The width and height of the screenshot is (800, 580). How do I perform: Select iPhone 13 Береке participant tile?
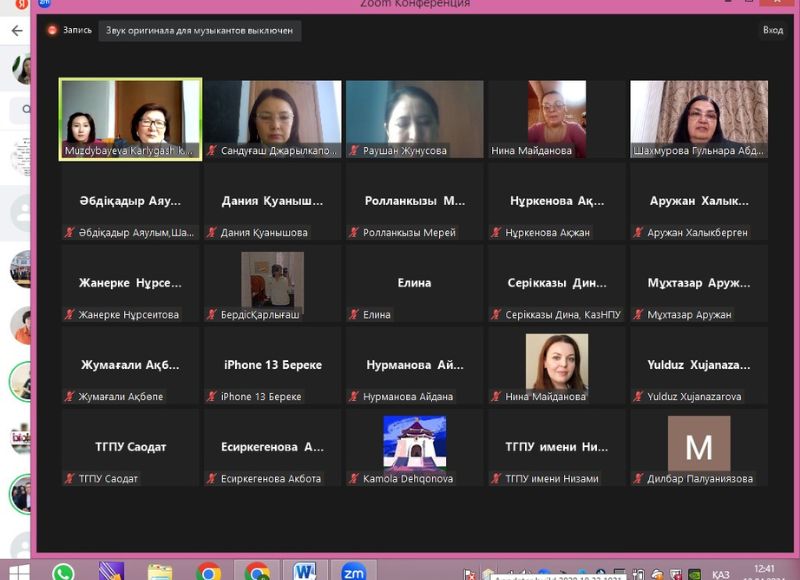(x=273, y=365)
